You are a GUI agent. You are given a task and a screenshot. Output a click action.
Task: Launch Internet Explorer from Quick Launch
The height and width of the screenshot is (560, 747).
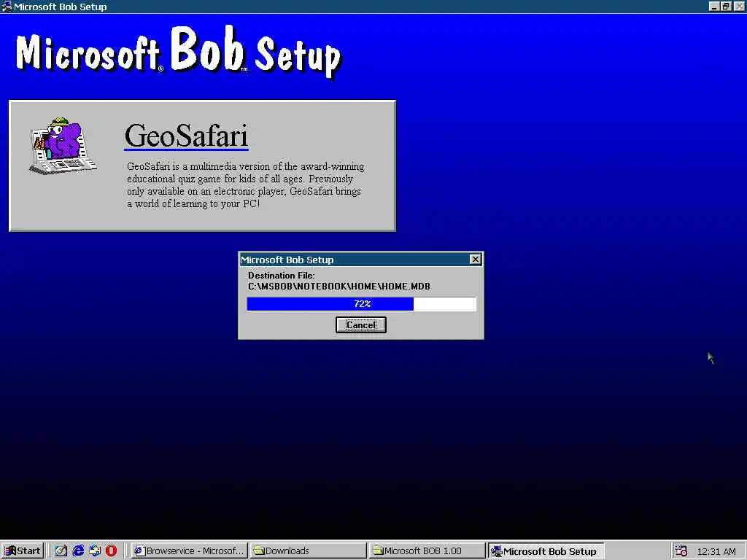click(x=78, y=551)
